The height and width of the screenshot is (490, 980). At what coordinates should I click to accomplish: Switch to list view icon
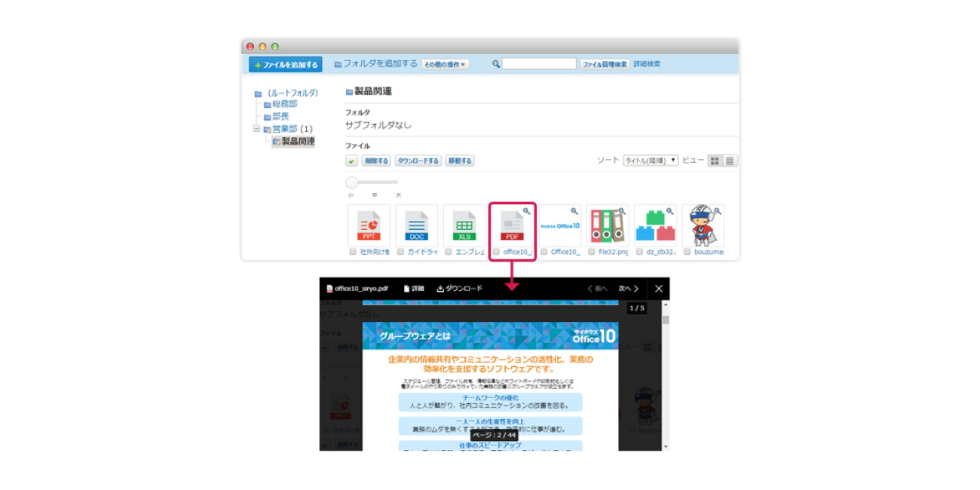coord(730,161)
